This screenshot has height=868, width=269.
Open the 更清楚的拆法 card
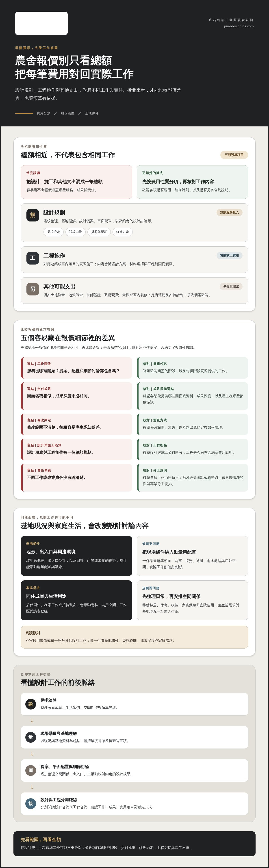point(193,182)
